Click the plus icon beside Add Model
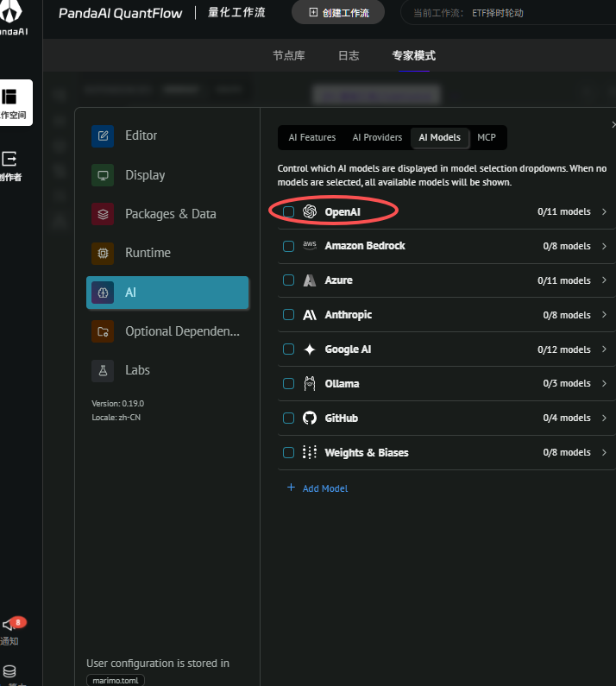This screenshot has height=686, width=616. pyautogui.click(x=291, y=488)
